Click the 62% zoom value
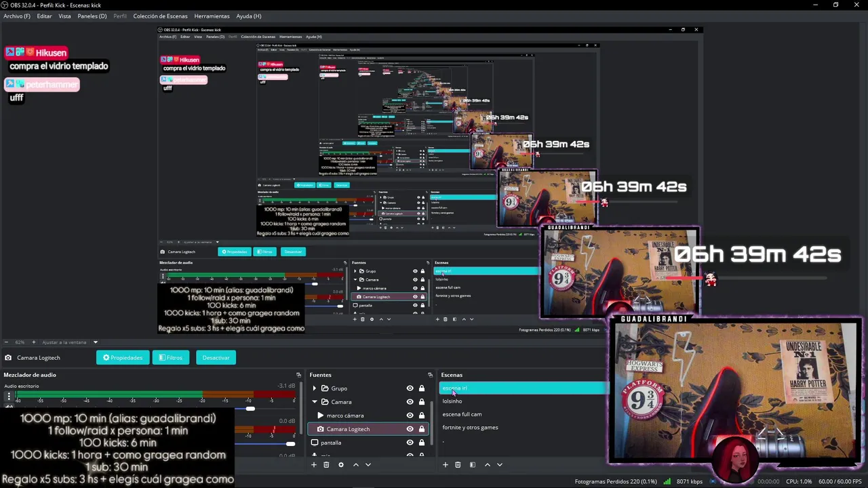868x488 pixels. point(20,342)
